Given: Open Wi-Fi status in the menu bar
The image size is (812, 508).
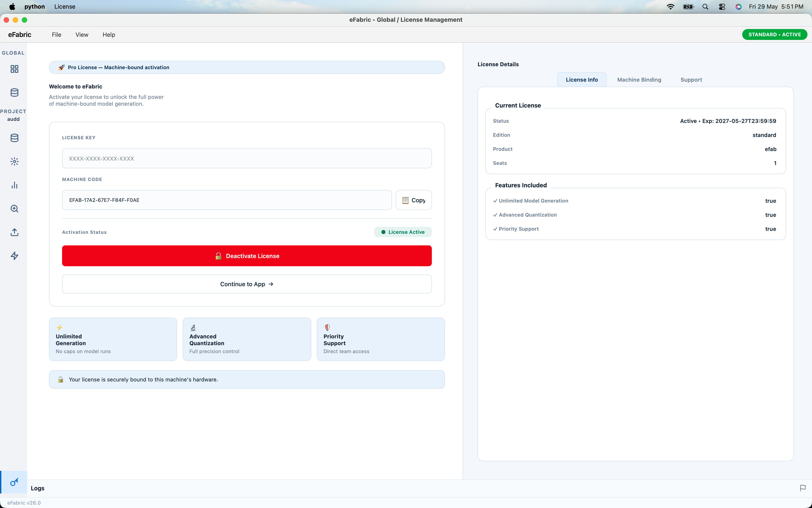Looking at the screenshot, I should [x=670, y=7].
